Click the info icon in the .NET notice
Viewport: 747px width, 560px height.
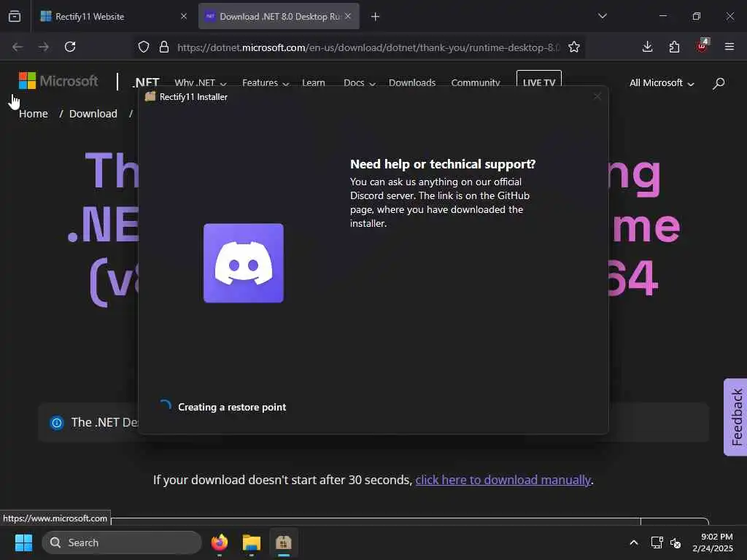click(57, 422)
